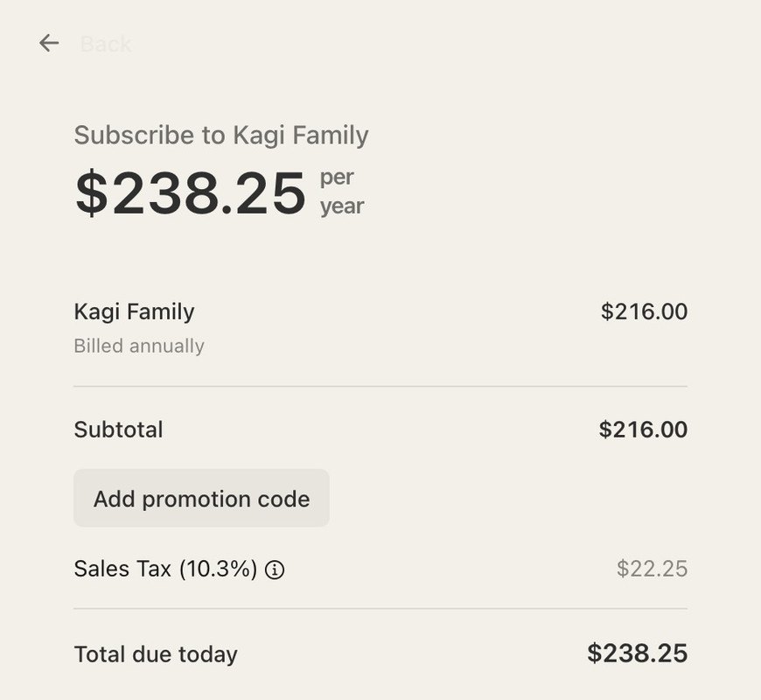
Task: Click the back arrow icon
Action: [49, 43]
